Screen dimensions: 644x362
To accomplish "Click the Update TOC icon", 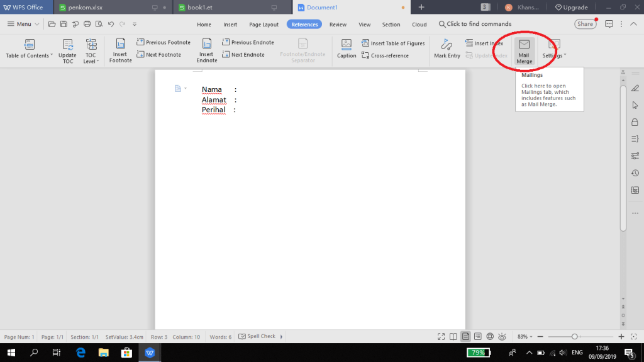I will [67, 50].
